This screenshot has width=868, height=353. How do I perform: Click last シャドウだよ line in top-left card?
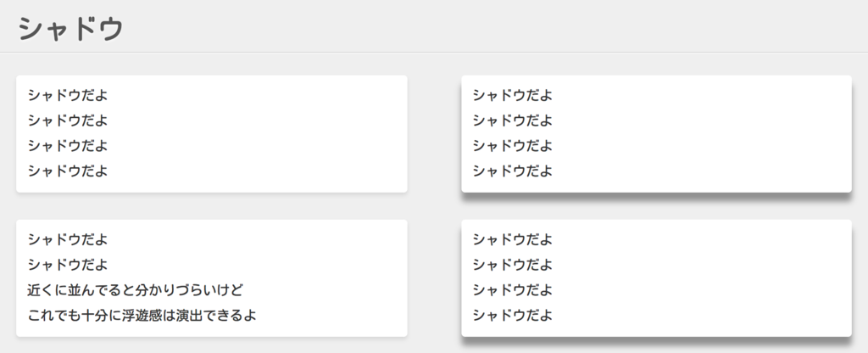(68, 171)
